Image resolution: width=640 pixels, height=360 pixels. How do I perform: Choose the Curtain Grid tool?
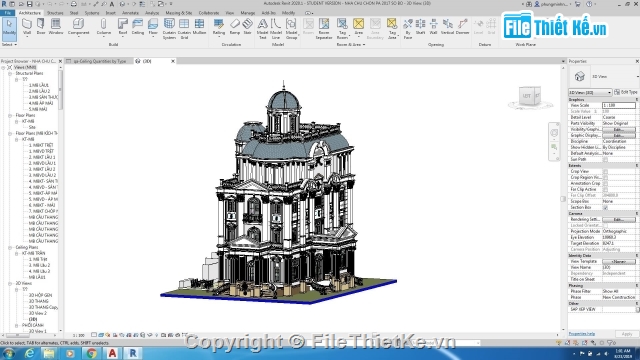184,29
